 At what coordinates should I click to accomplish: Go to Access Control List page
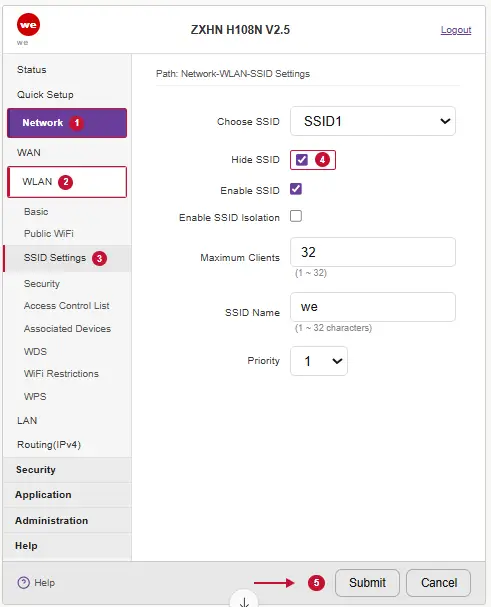pyautogui.click(x=67, y=305)
